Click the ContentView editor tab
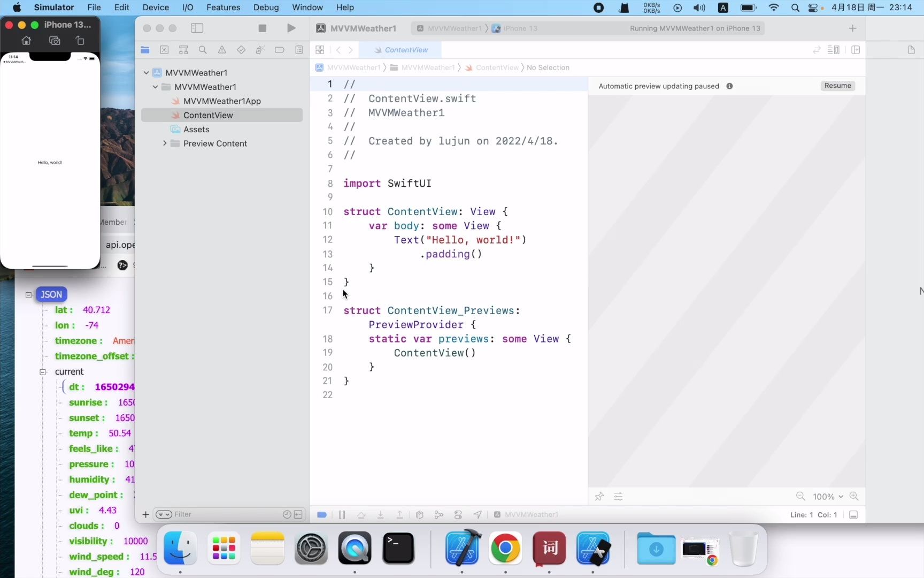 (401, 50)
